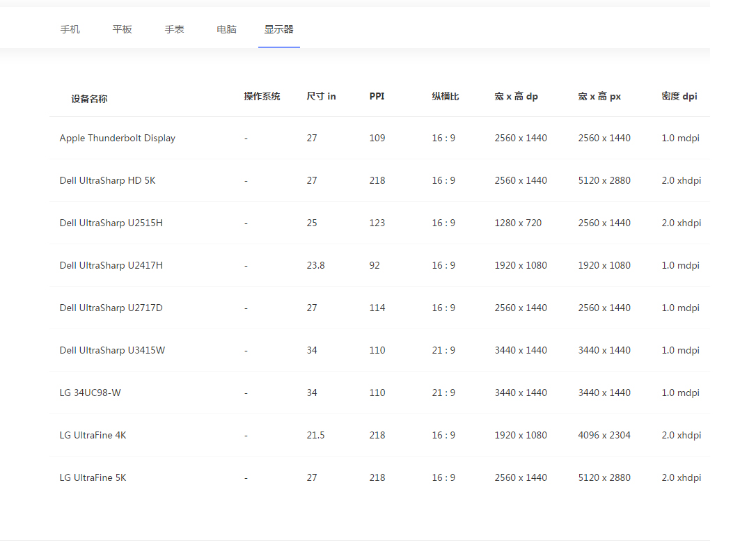Click the 纵横比 column header

point(446,96)
